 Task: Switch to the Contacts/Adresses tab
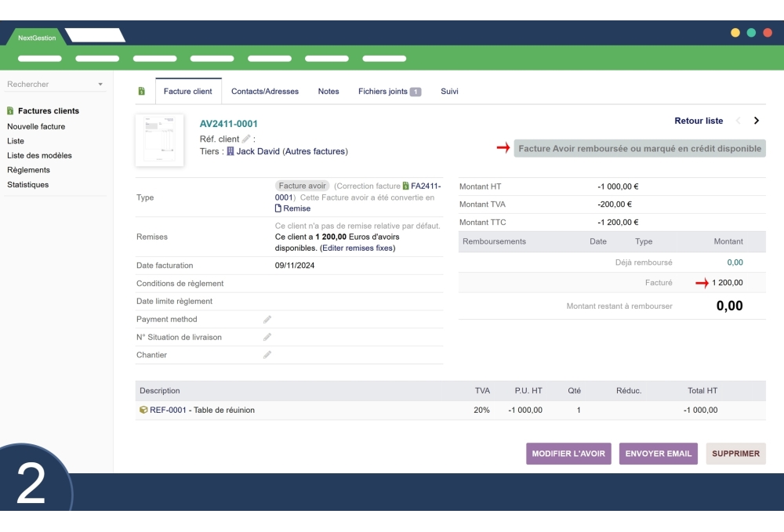coord(264,92)
